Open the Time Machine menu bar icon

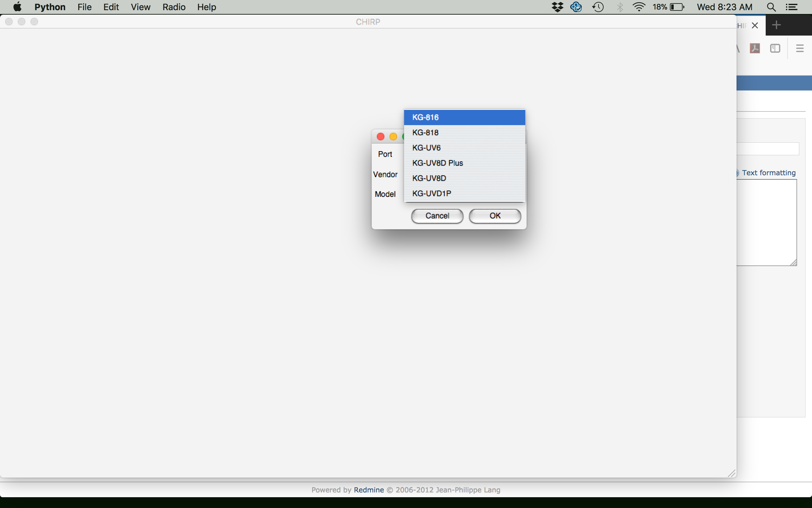coord(598,7)
